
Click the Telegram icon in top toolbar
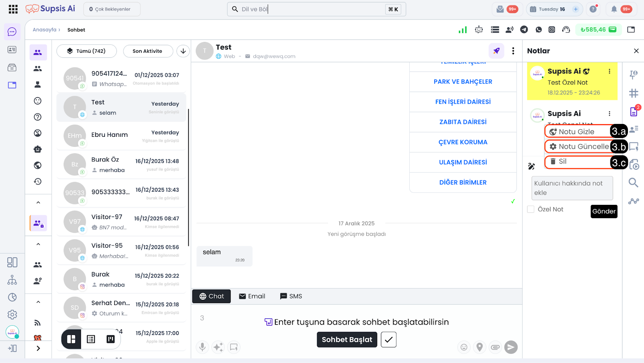pos(524,29)
